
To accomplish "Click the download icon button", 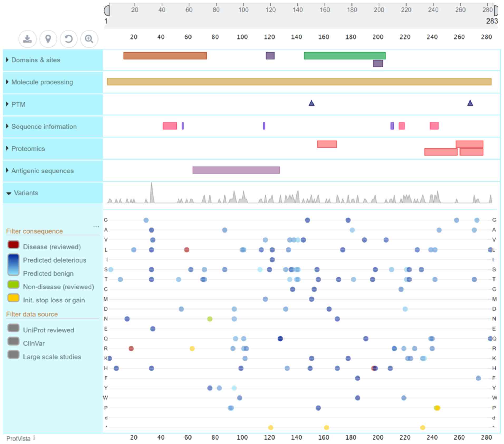I will coord(27,39).
